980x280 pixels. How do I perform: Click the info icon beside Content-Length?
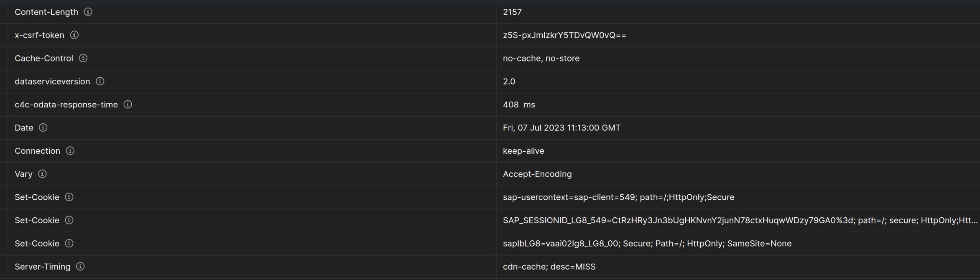pos(88,12)
